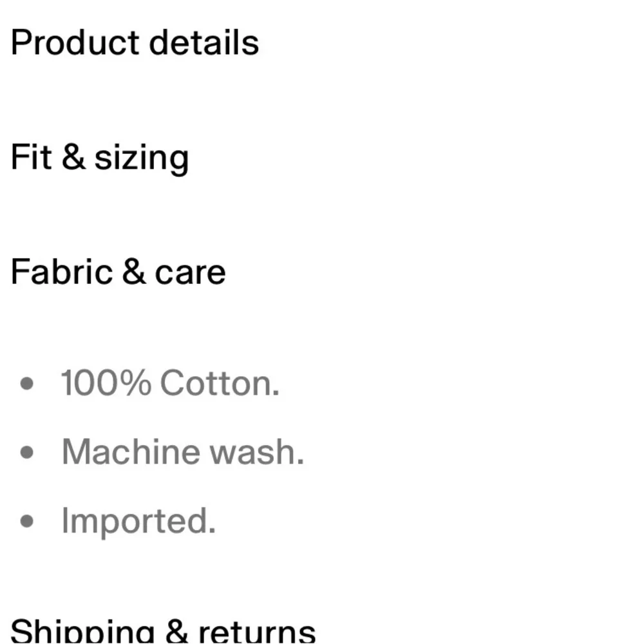Click the ampersand in Fit & sizing
Viewport: 644px width, 644px height.
pyautogui.click(x=73, y=156)
